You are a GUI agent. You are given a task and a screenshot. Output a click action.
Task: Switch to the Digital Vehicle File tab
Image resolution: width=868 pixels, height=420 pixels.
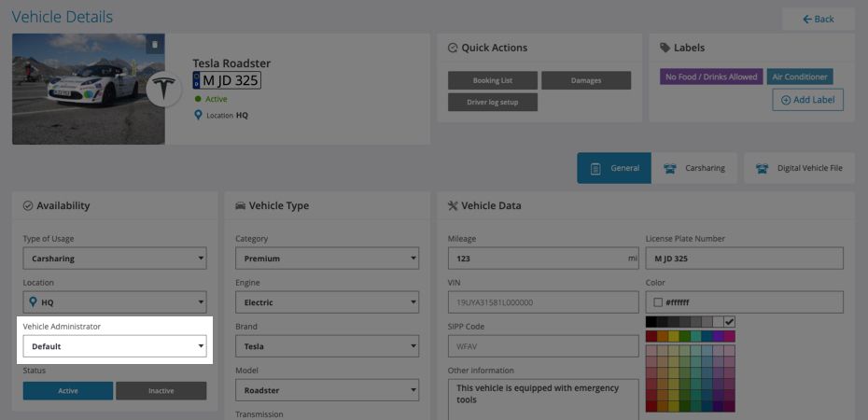click(799, 168)
